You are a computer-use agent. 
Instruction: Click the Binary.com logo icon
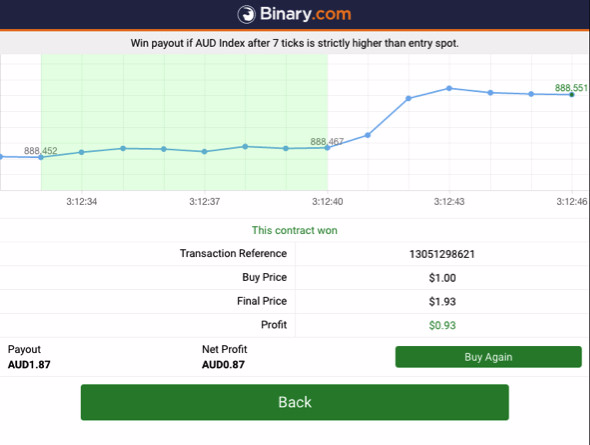tap(246, 14)
